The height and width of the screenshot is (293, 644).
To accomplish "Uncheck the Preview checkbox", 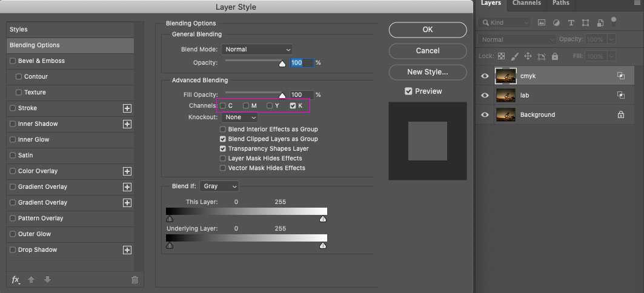I will [x=408, y=91].
